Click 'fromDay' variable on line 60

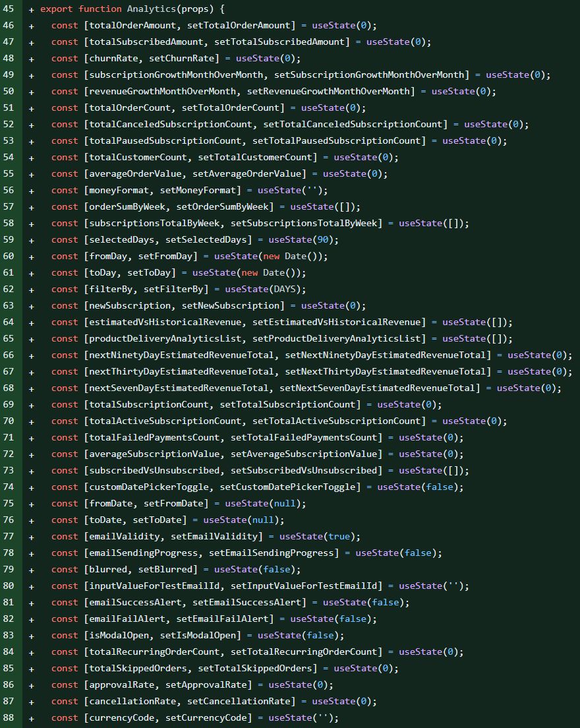[108, 257]
